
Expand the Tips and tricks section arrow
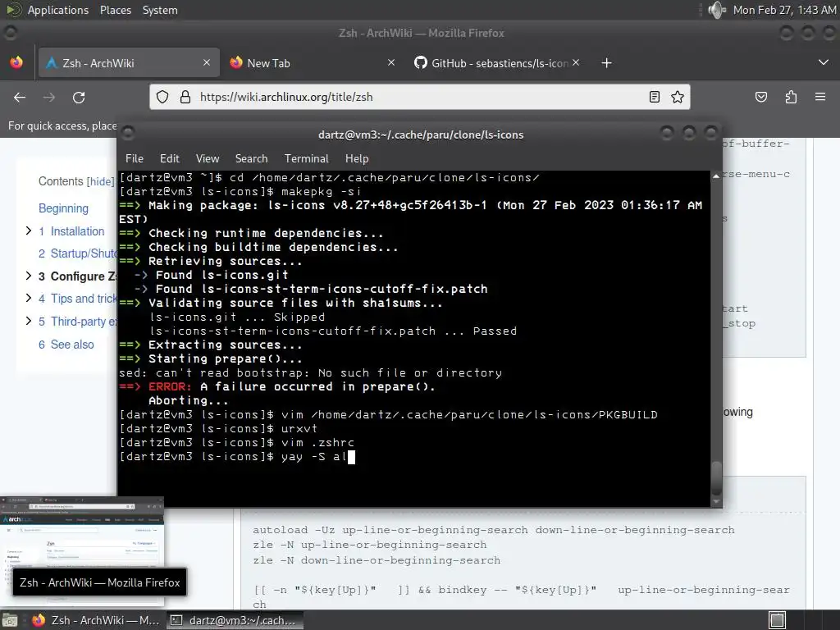coord(29,297)
